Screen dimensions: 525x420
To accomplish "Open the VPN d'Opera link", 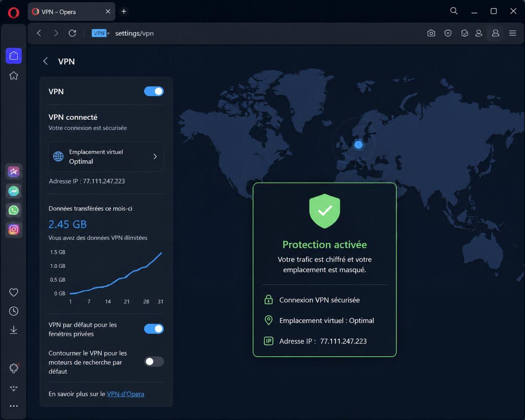I will (125, 394).
